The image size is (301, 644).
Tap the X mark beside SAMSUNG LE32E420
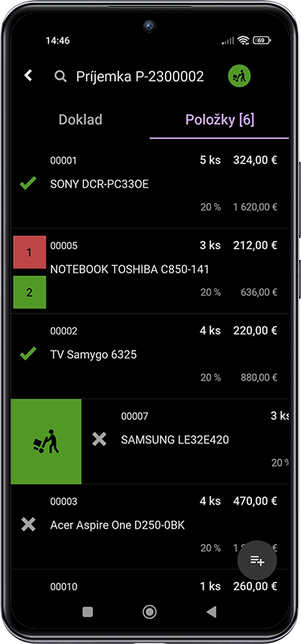99,439
